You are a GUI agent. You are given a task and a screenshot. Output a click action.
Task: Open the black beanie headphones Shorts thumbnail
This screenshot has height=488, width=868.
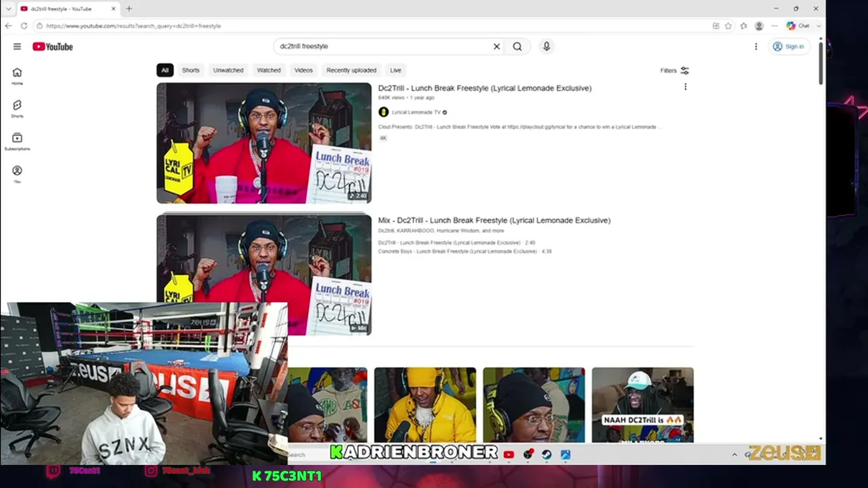click(x=534, y=405)
